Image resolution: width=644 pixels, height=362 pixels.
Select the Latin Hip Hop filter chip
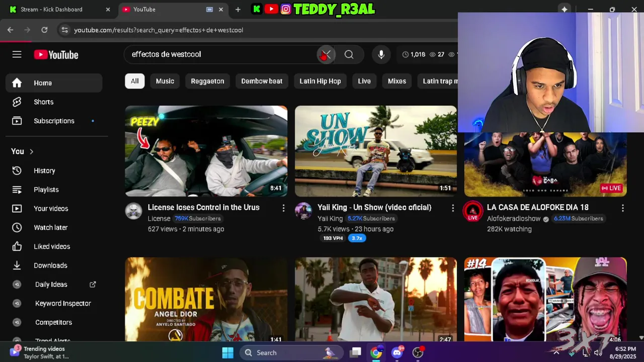click(x=320, y=81)
